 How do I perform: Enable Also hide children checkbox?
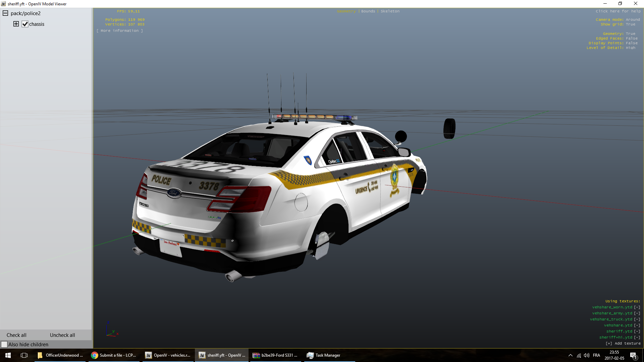(x=4, y=344)
